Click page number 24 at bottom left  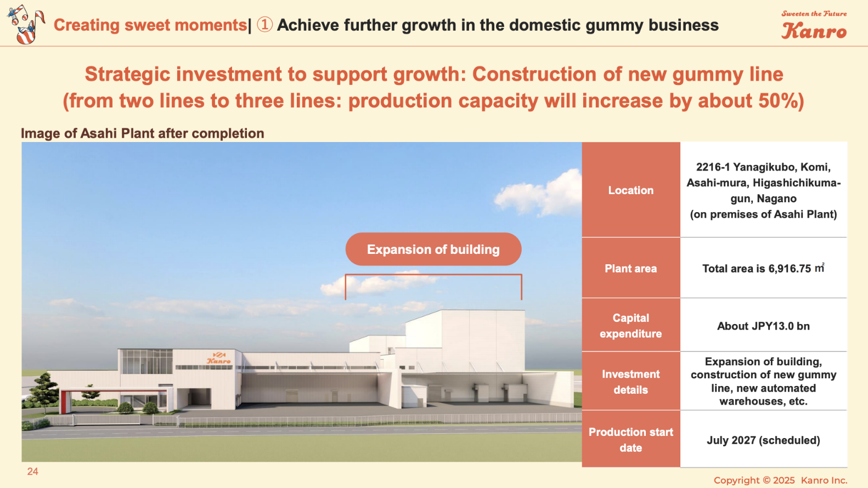click(x=33, y=472)
